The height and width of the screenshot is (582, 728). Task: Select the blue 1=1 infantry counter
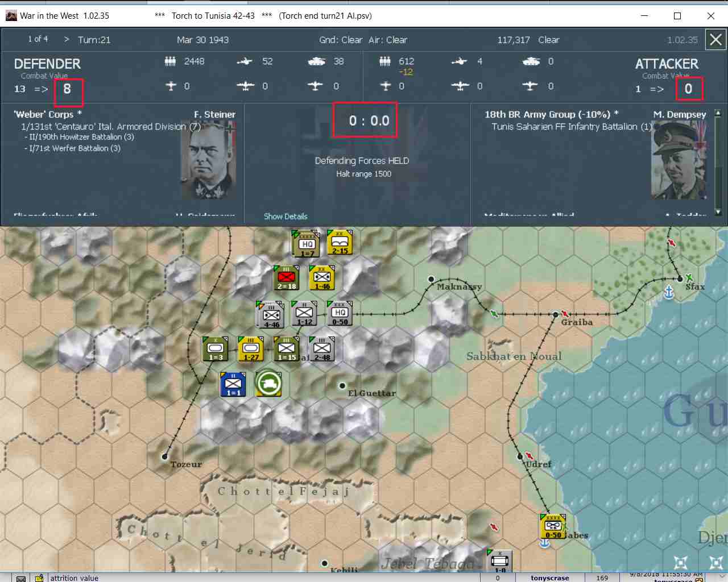[233, 384]
